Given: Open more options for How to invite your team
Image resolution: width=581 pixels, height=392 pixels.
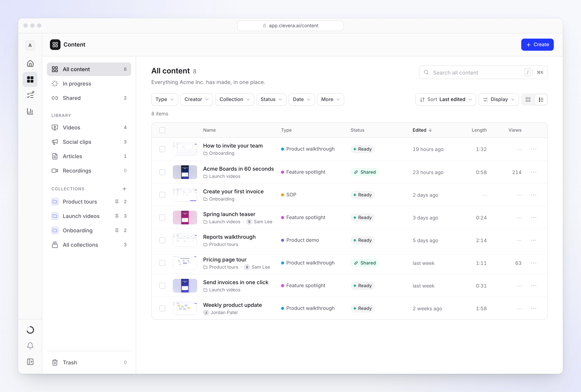Looking at the screenshot, I should tap(534, 149).
